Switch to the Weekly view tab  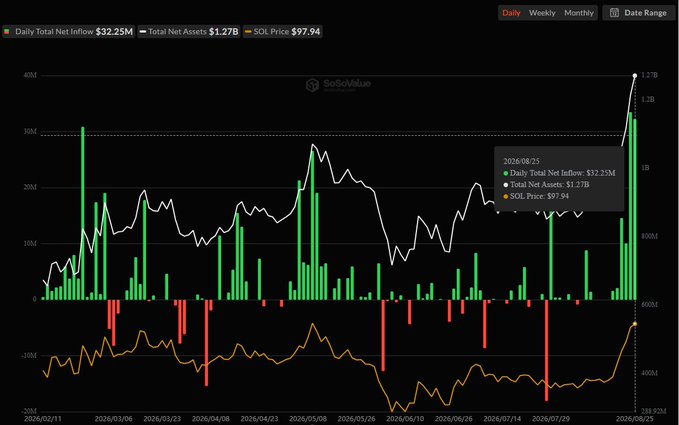pos(542,13)
